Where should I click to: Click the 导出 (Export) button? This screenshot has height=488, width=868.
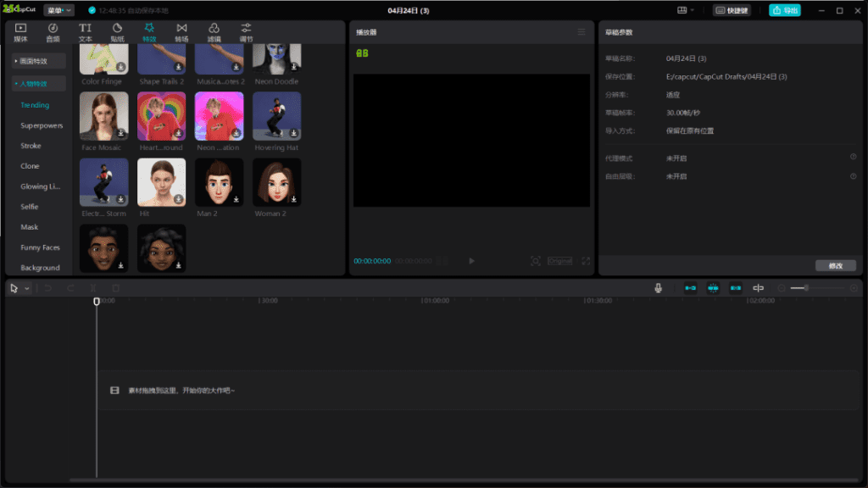(x=784, y=10)
